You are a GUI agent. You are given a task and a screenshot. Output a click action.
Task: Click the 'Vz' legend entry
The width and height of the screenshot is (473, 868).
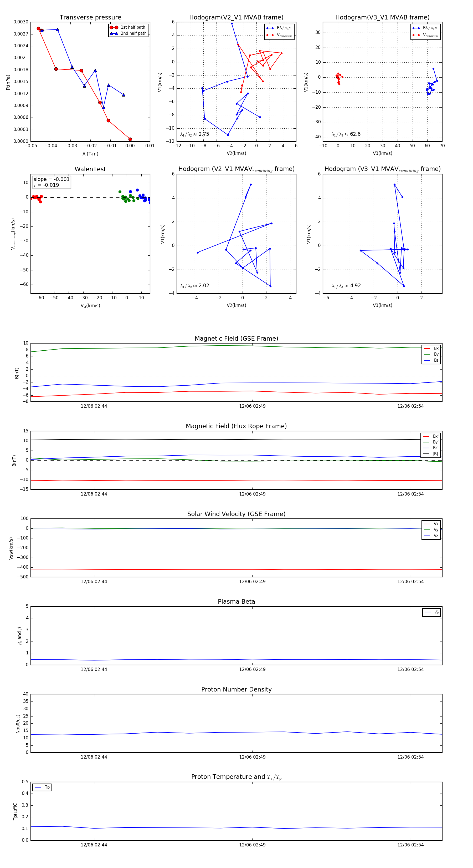click(431, 536)
